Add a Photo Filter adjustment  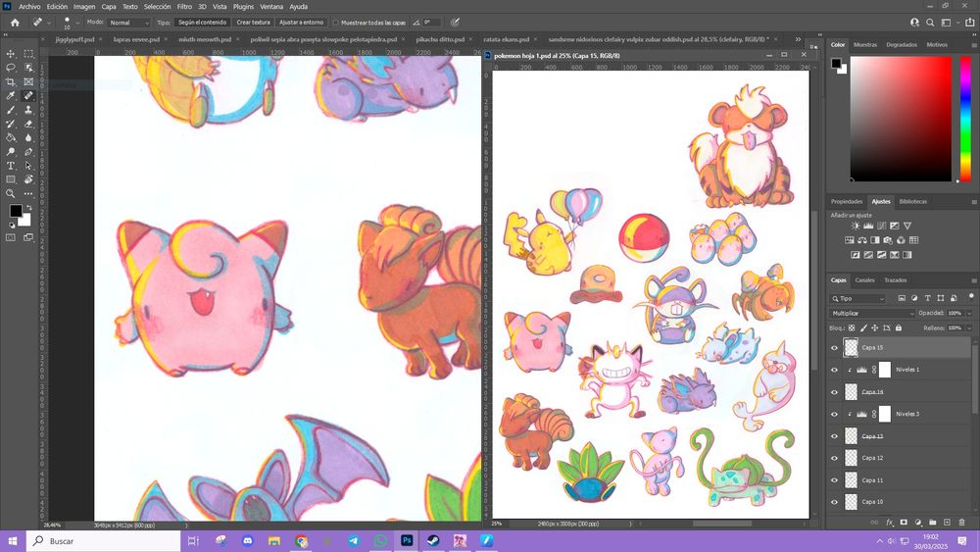[888, 240]
